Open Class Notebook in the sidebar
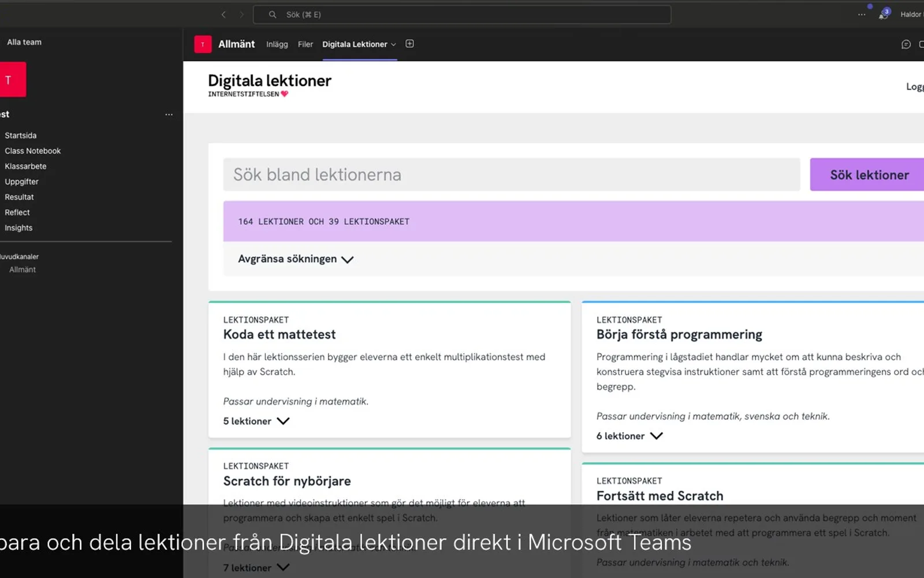The width and height of the screenshot is (924, 578). click(x=33, y=151)
